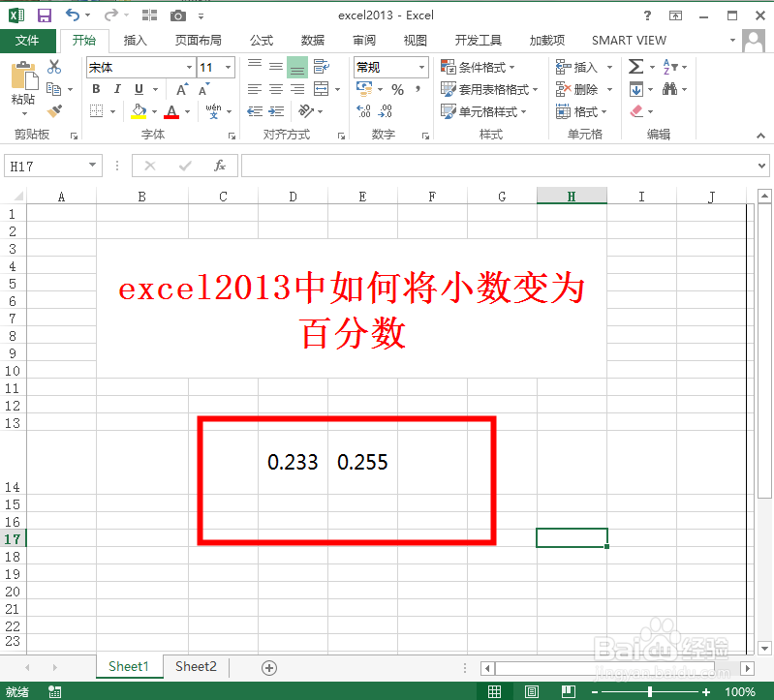Align cell text to the left

tap(255, 89)
